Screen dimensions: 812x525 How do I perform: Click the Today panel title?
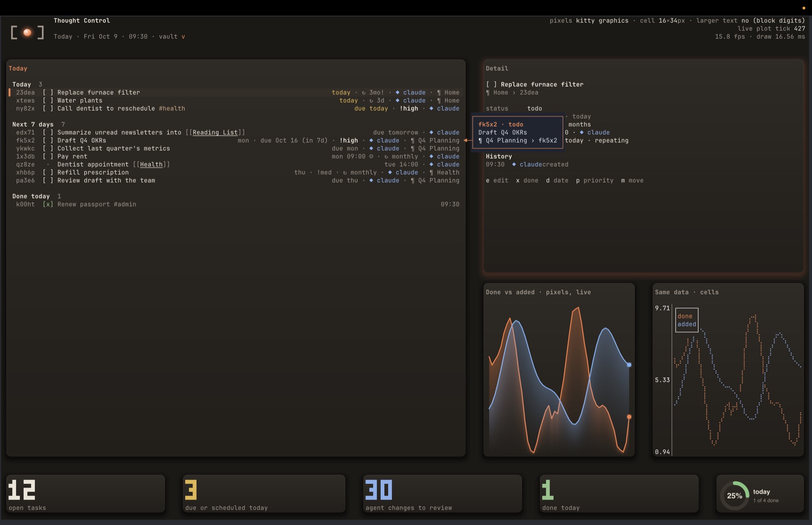tap(18, 69)
